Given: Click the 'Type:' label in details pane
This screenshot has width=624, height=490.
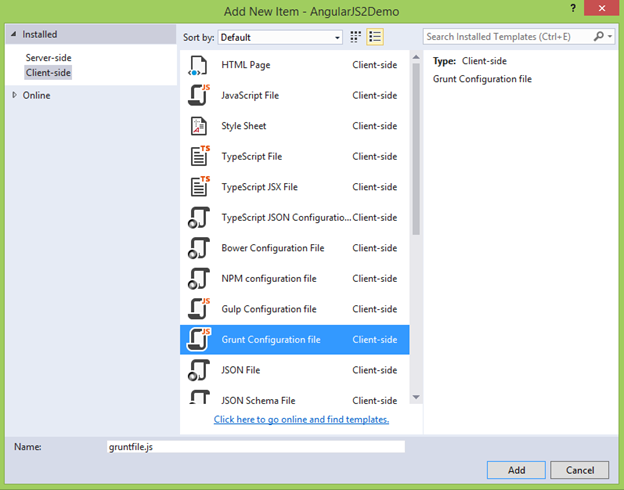Looking at the screenshot, I should click(444, 61).
